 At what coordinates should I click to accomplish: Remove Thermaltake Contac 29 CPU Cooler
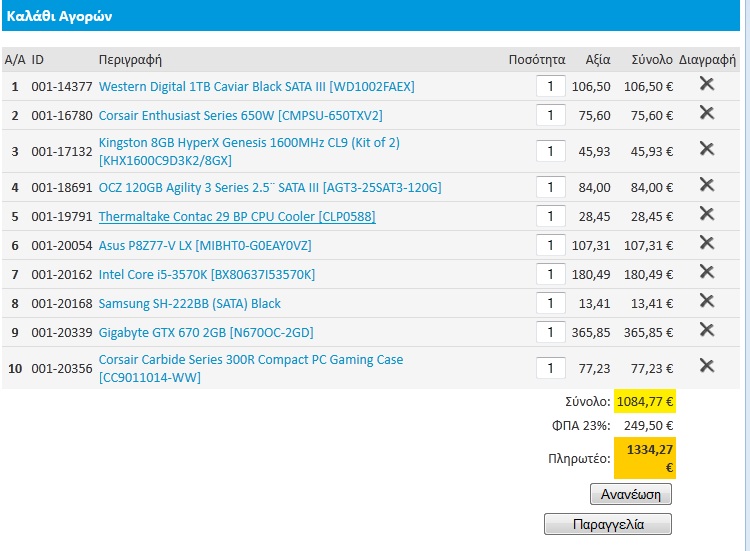pyautogui.click(x=706, y=214)
